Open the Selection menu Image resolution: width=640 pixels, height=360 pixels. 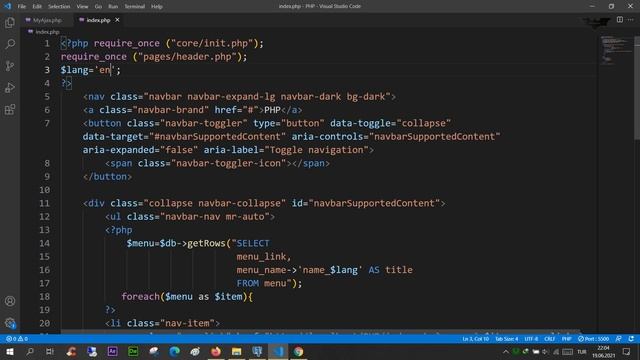click(x=59, y=6)
